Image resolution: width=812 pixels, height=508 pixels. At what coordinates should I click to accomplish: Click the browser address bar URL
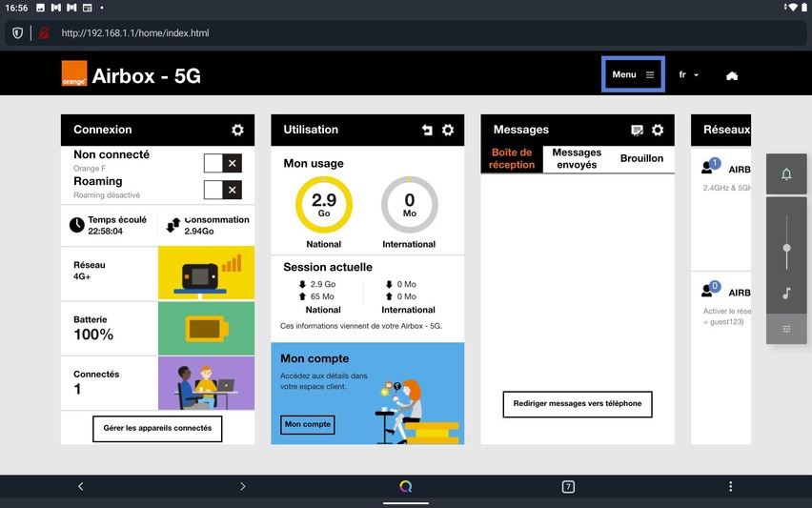(x=135, y=33)
